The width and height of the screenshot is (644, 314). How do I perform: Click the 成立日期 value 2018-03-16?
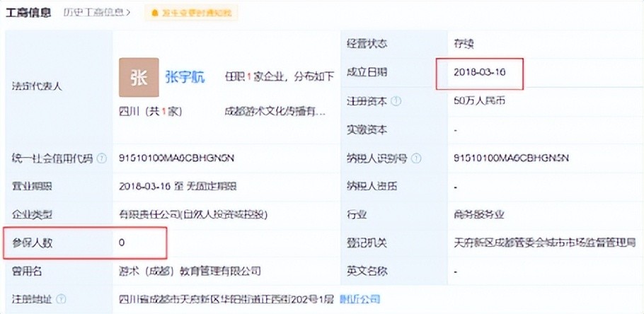[479, 73]
